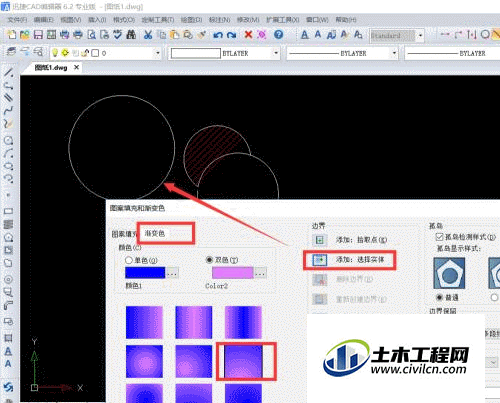The image size is (500, 403).
Task: Choose the hemispherical gradient thumbnail in second row right
Action: click(243, 361)
